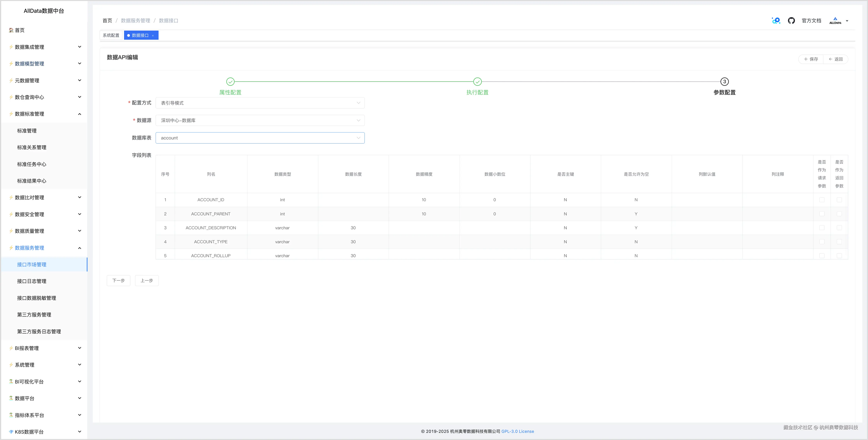Open the 数据库表 account dropdown
The height and width of the screenshot is (440, 868).
[x=260, y=138]
